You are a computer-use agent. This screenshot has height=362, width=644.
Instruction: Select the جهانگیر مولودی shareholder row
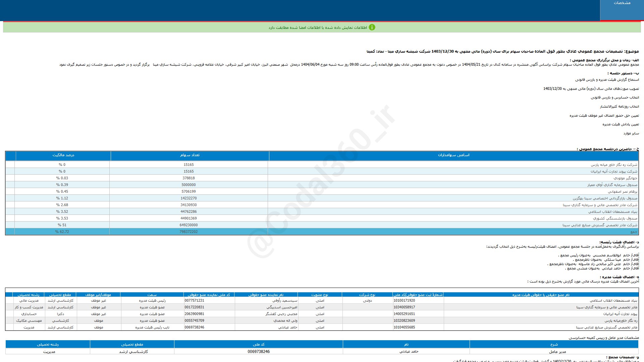(x=625, y=178)
